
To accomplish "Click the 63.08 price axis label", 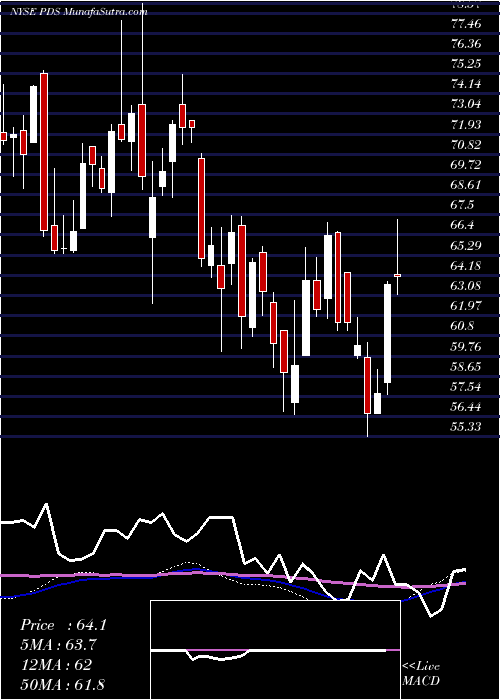I will click(466, 286).
